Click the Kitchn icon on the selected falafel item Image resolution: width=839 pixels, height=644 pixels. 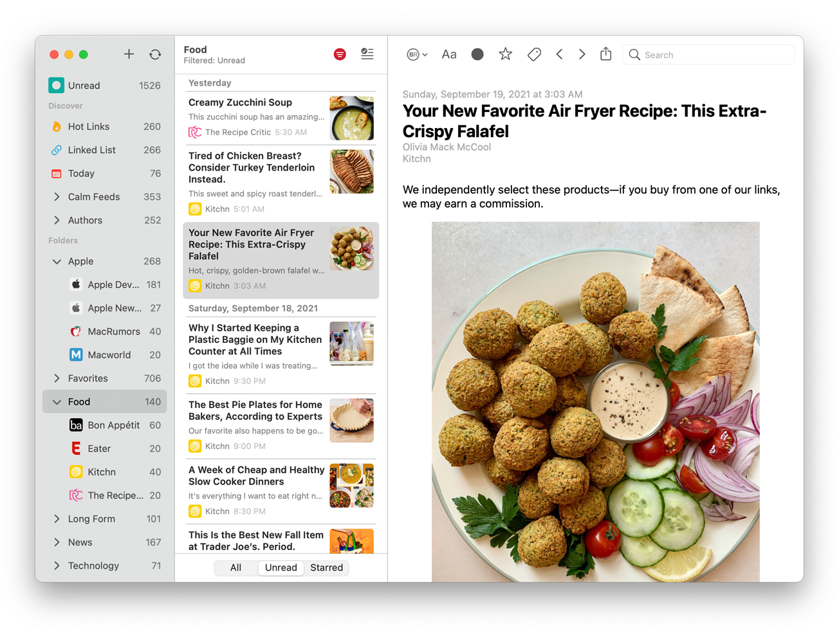195,286
